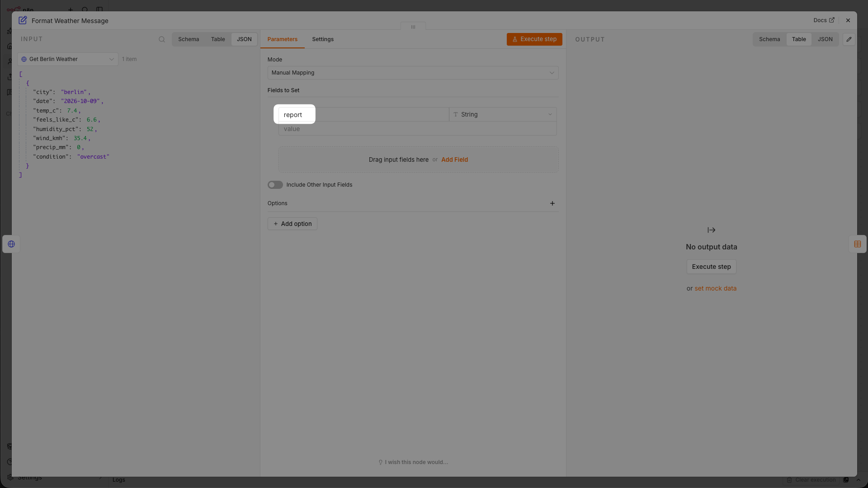The height and width of the screenshot is (488, 868).
Task: Click the drag handle at top of panel
Action: 413,27
